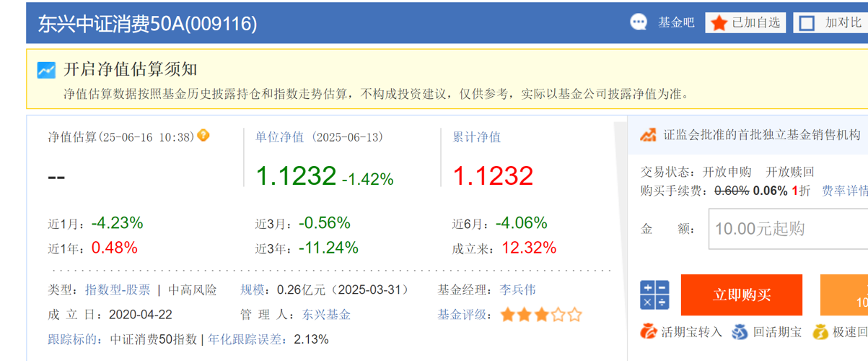Image resolution: width=868 pixels, height=361 pixels.
Task: Click the purchase amount input field
Action: click(788, 229)
